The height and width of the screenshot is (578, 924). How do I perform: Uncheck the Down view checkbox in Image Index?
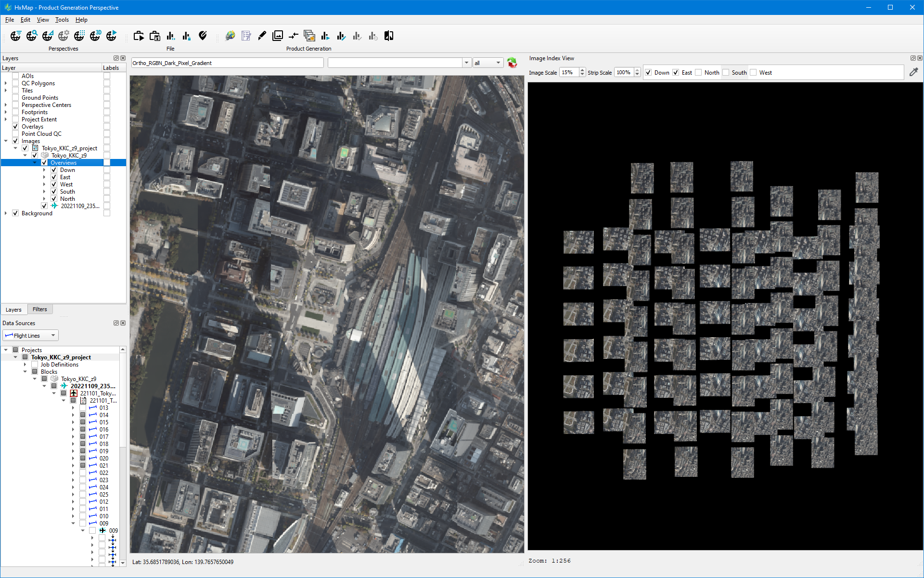click(648, 73)
